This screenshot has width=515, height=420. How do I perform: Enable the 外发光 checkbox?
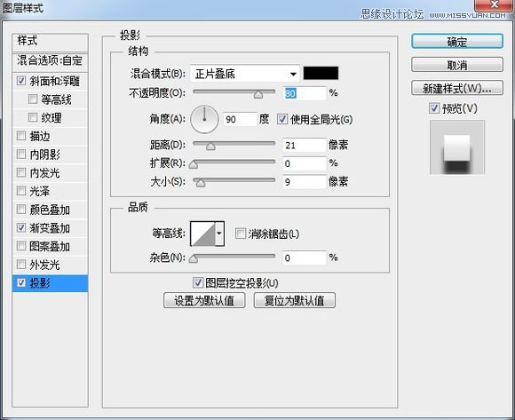click(x=21, y=265)
